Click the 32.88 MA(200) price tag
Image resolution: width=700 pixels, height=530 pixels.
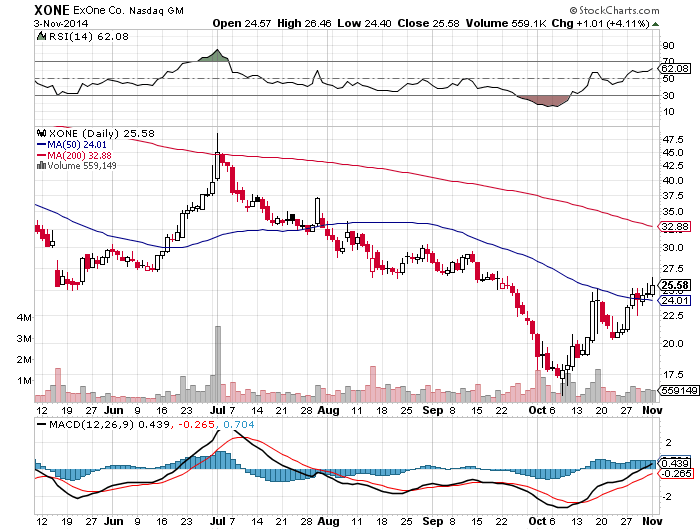point(675,226)
